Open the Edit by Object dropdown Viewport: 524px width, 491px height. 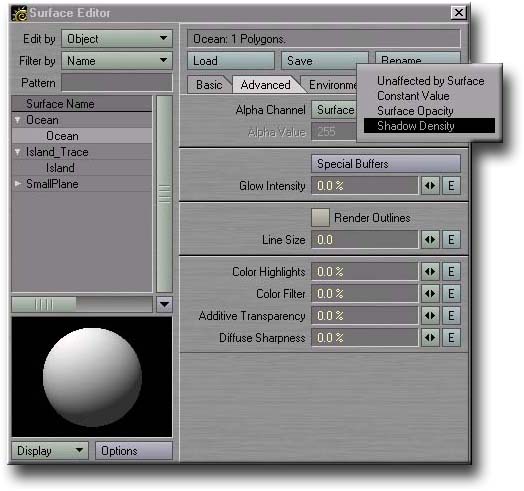[x=117, y=39]
